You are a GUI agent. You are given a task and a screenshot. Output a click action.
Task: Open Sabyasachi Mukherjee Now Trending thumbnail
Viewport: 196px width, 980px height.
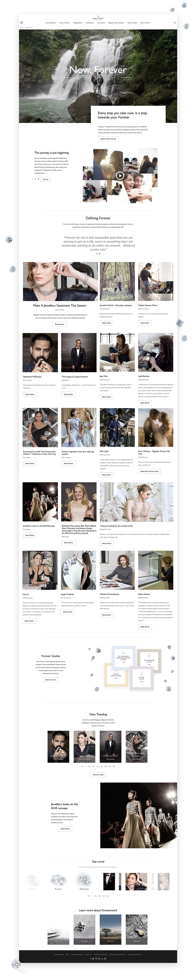pyautogui.click(x=58, y=747)
